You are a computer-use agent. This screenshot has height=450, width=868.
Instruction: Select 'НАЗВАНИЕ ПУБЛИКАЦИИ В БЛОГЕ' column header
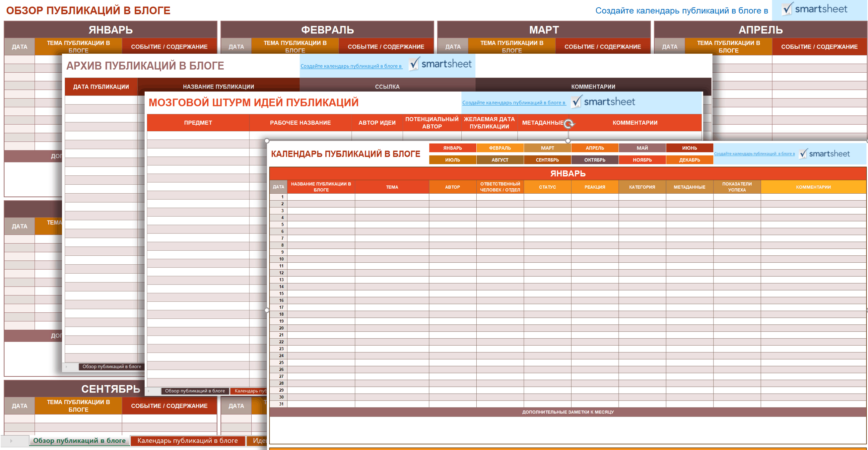pos(321,187)
